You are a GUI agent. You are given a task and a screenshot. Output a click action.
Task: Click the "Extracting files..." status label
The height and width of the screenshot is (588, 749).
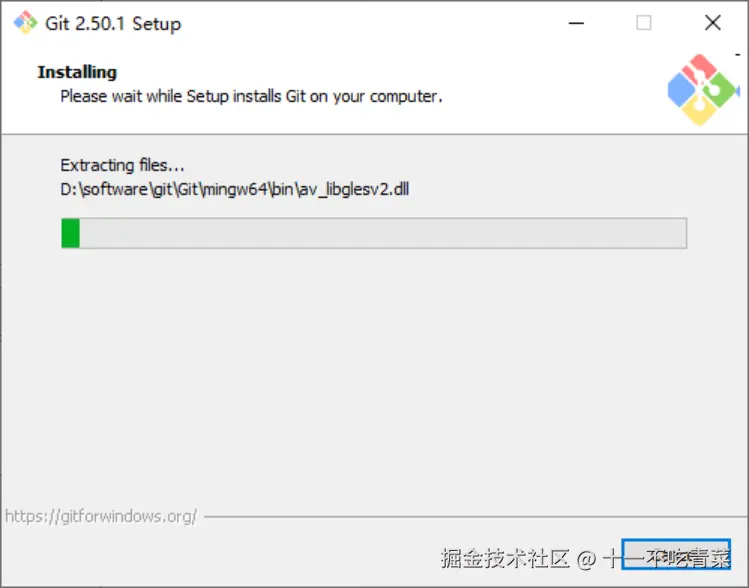[122, 165]
